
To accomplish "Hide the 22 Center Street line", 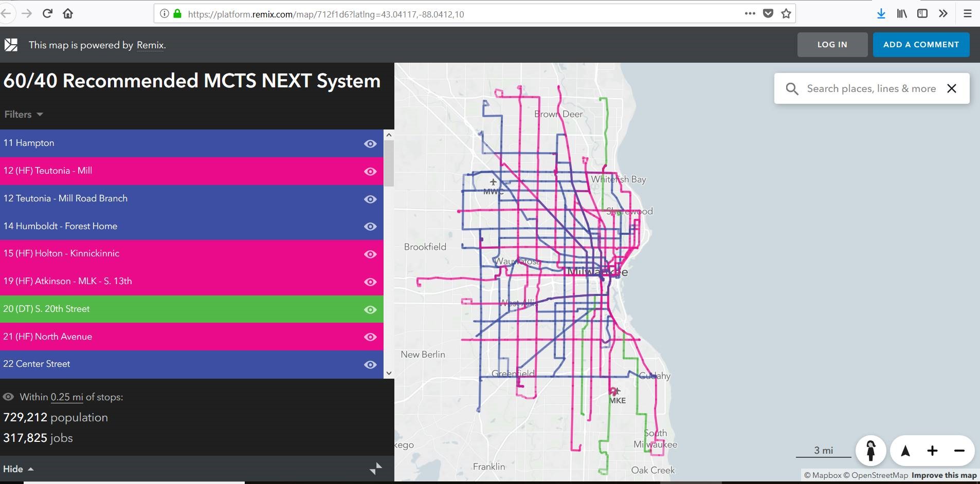I will click(x=370, y=365).
